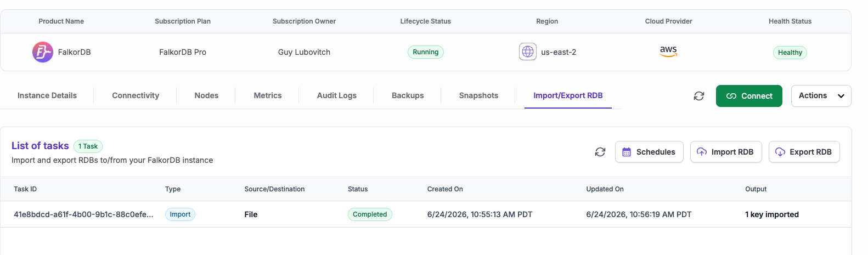The width and height of the screenshot is (868, 255).
Task: Click the File source cell
Action: click(251, 214)
